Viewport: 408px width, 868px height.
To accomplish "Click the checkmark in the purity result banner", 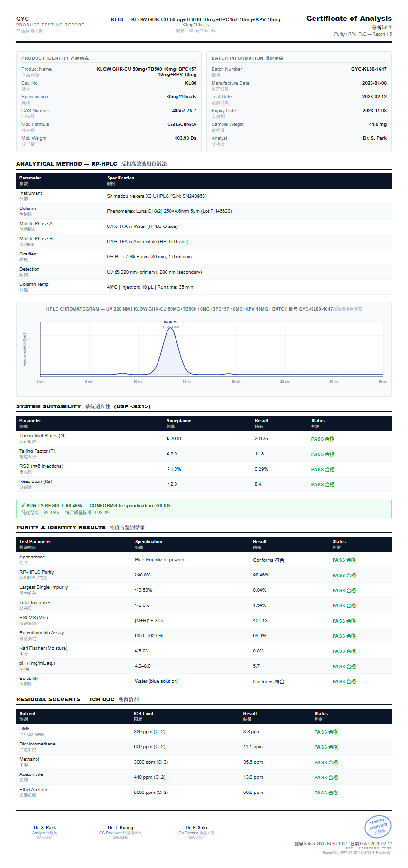I will 23,506.
